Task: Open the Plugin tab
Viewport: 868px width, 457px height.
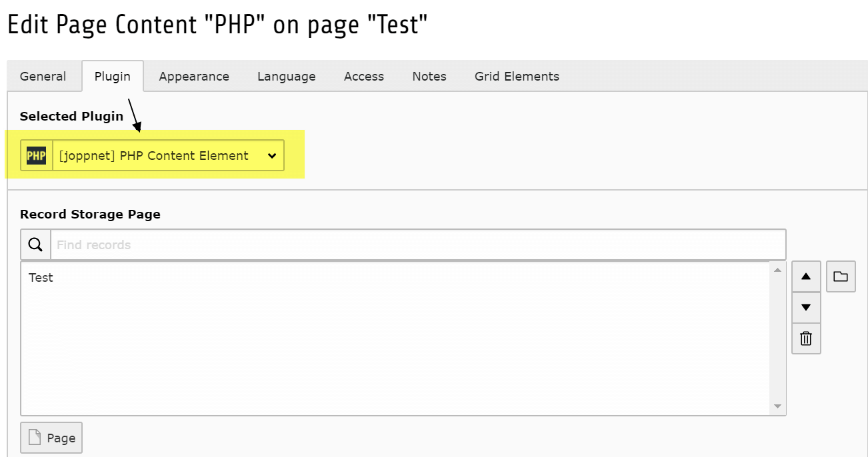Action: 113,77
